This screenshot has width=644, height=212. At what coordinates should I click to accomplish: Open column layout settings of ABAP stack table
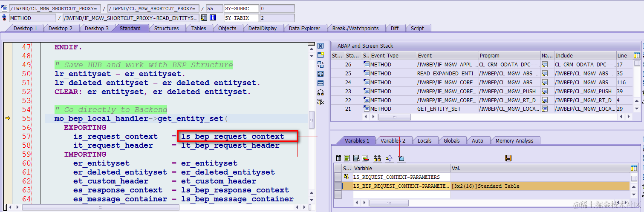(x=637, y=55)
